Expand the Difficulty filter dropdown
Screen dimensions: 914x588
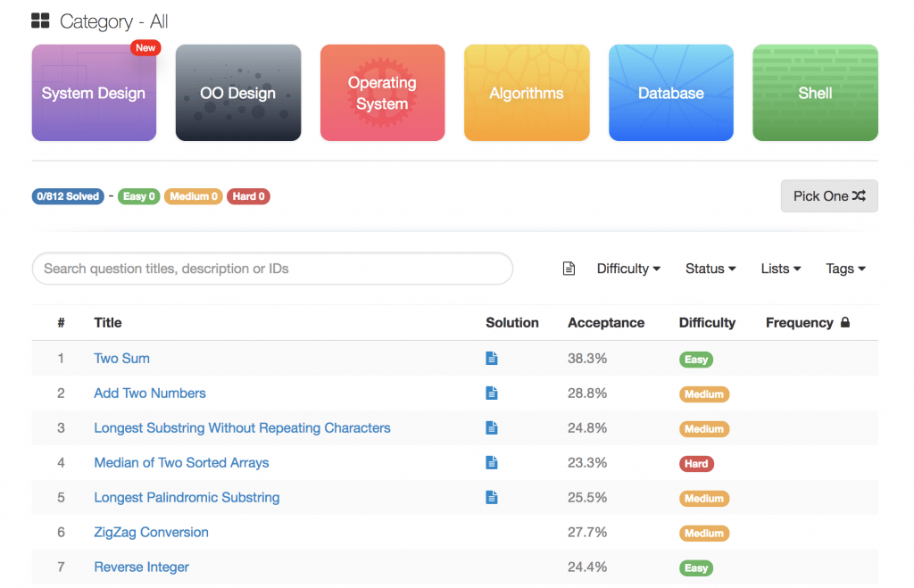[628, 269]
